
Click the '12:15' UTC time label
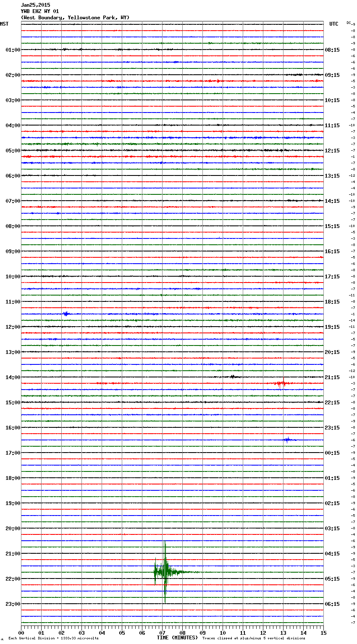pyautogui.click(x=332, y=151)
